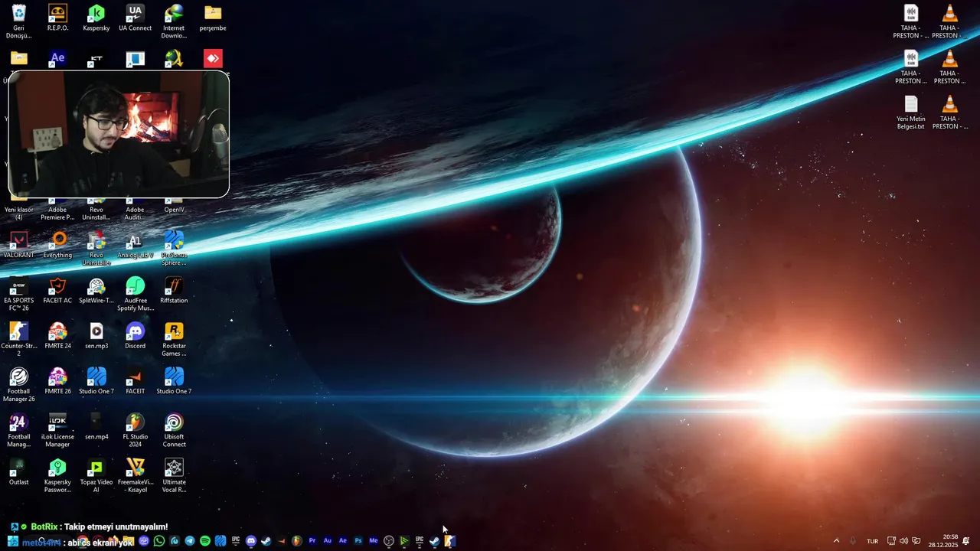Click the microphone icon in system tray

[x=853, y=541]
